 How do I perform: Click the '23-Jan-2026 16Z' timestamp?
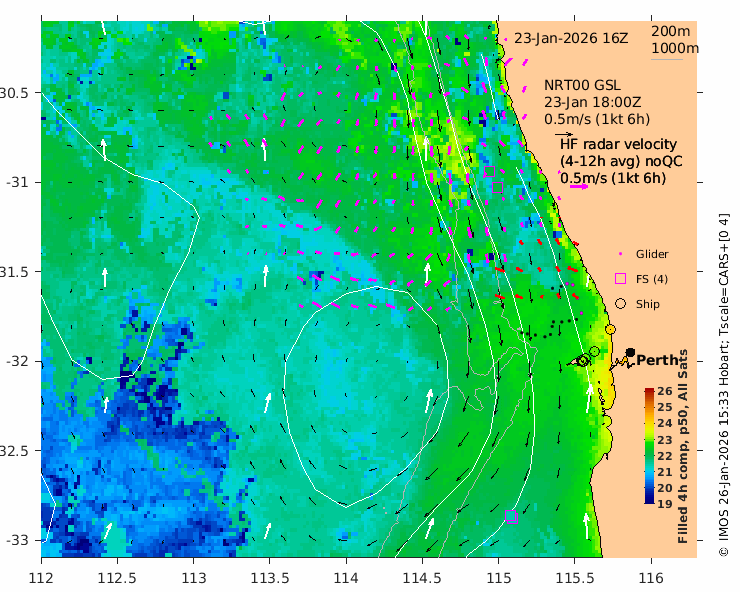click(571, 38)
